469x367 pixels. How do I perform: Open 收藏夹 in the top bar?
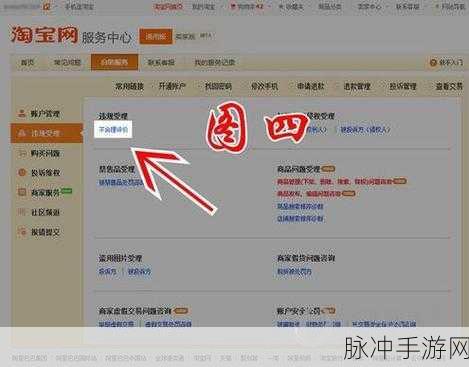click(x=291, y=6)
